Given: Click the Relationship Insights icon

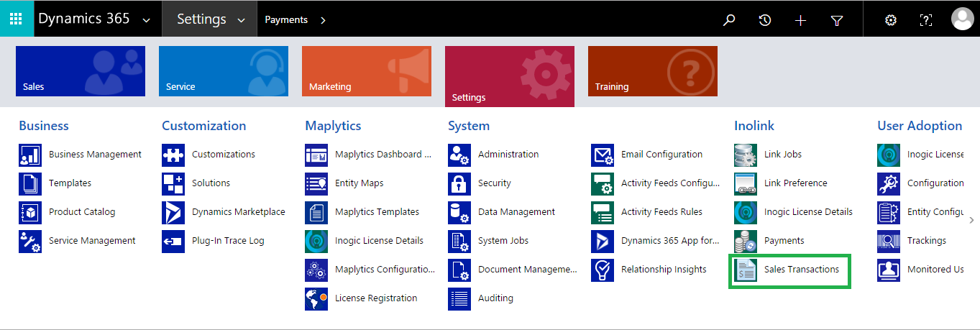Looking at the screenshot, I should tap(603, 270).
